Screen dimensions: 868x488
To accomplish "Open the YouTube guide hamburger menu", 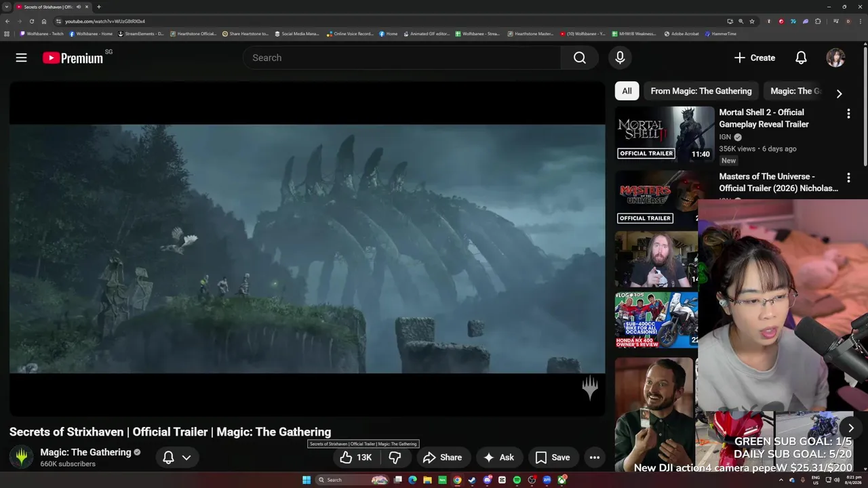I will 21,58.
